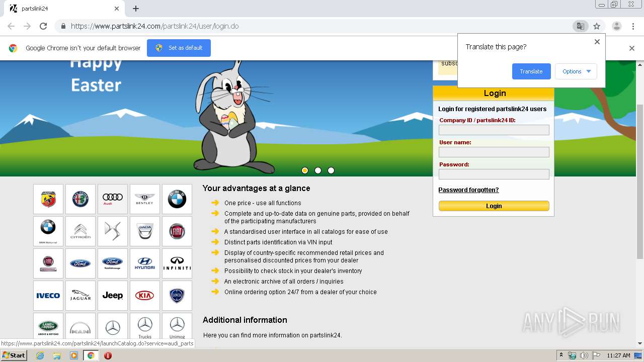Bookmark this page with the star icon

pyautogui.click(x=597, y=26)
